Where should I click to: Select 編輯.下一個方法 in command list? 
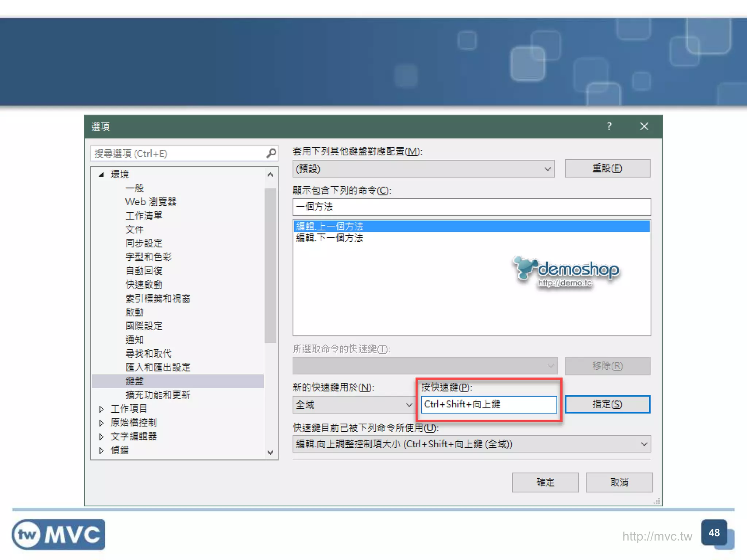(330, 238)
